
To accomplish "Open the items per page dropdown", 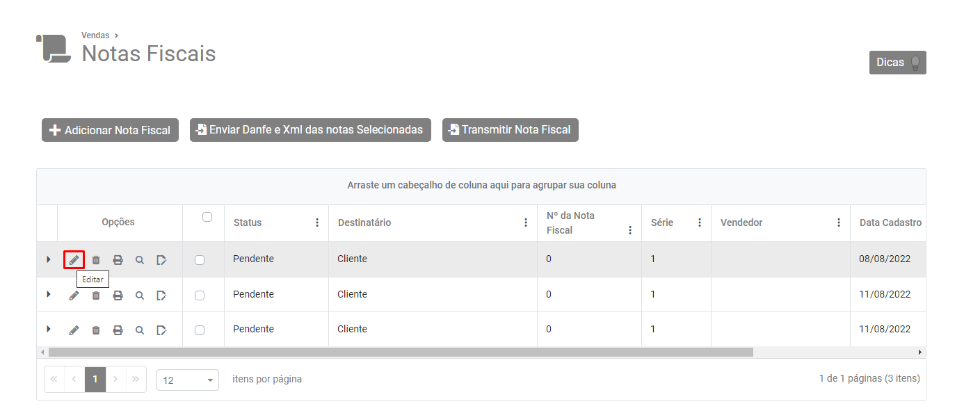I will (188, 380).
